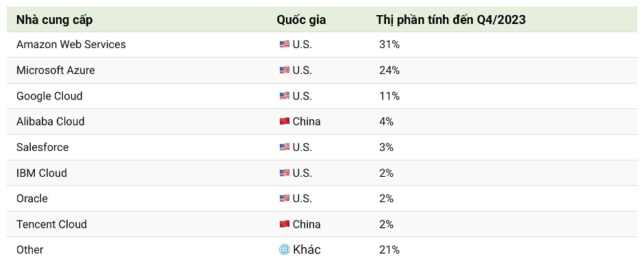The width and height of the screenshot is (644, 268).
Task: Click the China flag in Tencent Cloud row
Action: [x=284, y=224]
